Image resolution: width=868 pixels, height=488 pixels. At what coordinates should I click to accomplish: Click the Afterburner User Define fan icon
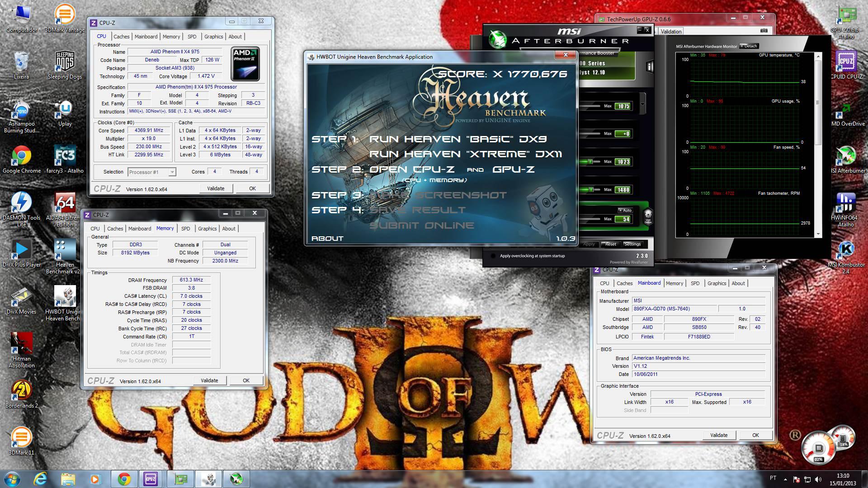[x=648, y=216]
